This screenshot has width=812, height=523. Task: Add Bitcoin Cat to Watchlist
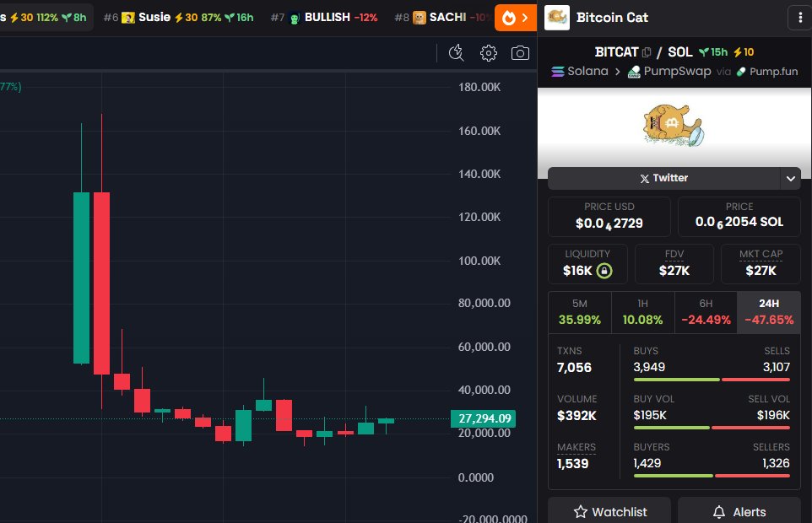click(609, 511)
